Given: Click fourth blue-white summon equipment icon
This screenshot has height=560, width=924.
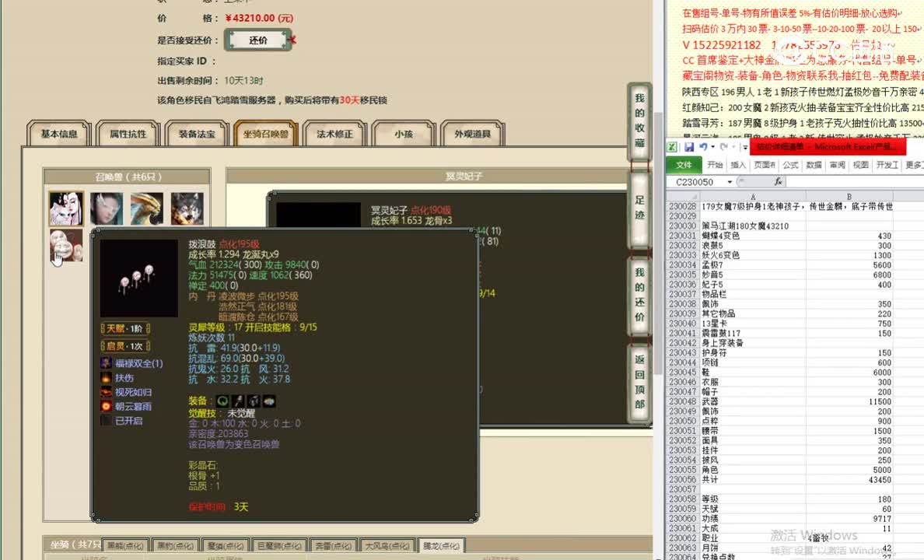Looking at the screenshot, I should 268,401.
